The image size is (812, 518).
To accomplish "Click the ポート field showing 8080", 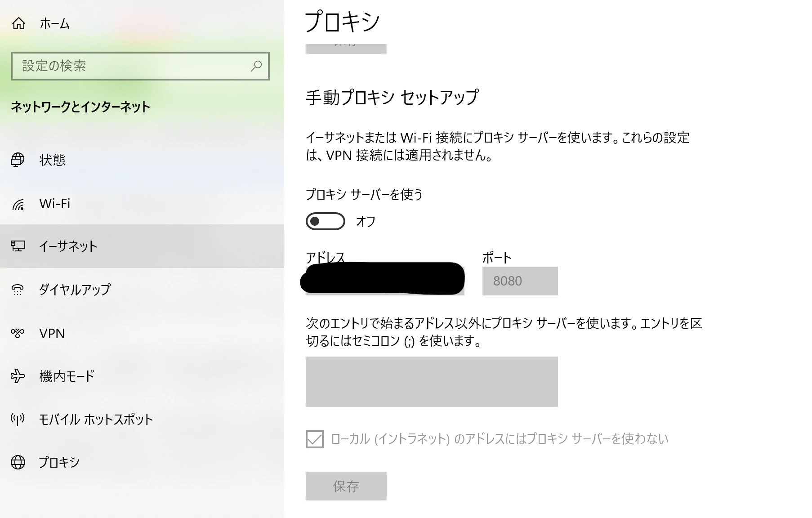I will coord(519,281).
